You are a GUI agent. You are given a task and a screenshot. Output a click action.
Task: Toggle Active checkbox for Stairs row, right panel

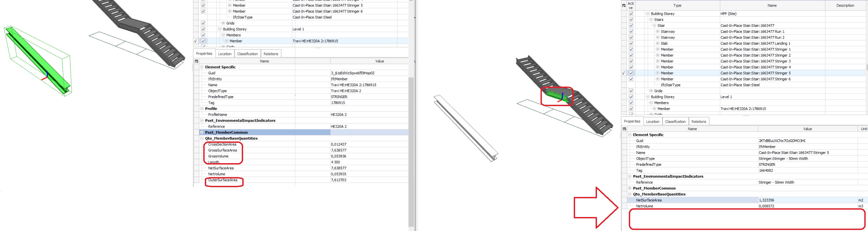[x=631, y=20]
